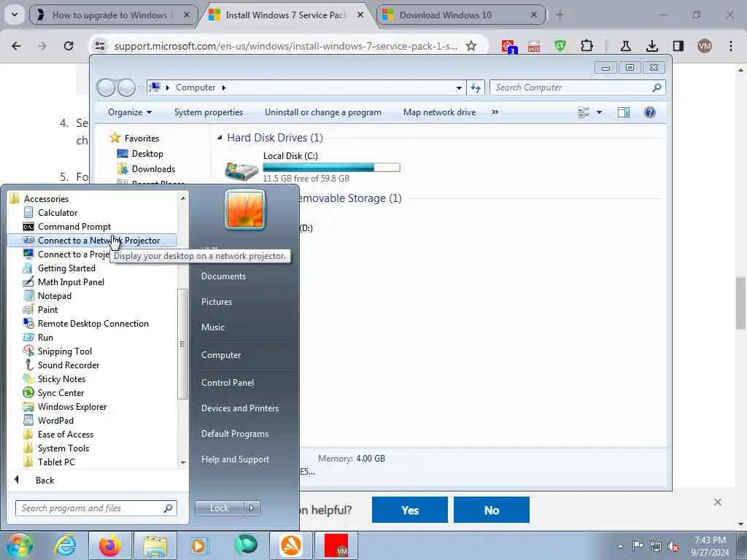Switch to Download Windows 10 tab
The height and width of the screenshot is (560, 747).
(461, 15)
